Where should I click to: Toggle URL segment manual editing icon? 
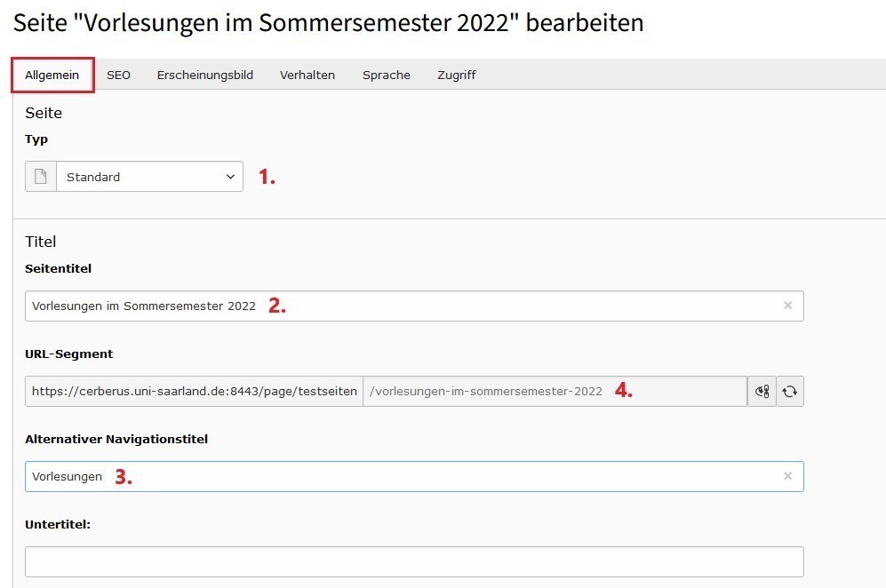(762, 392)
